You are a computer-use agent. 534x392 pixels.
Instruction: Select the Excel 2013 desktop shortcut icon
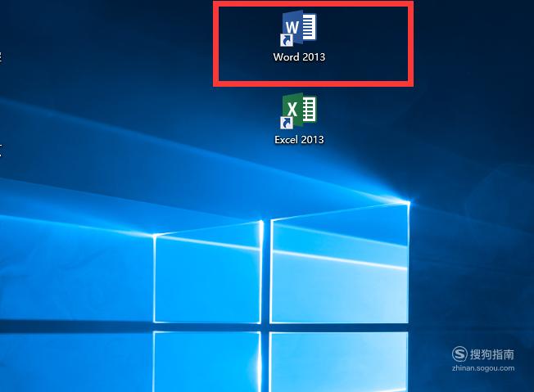point(299,110)
